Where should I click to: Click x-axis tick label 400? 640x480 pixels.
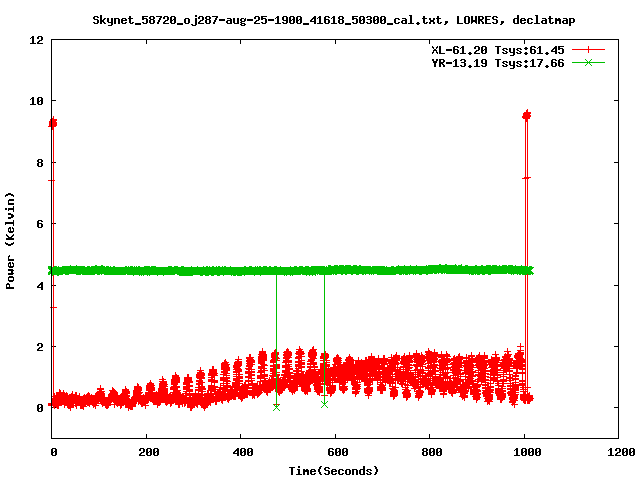(x=242, y=452)
